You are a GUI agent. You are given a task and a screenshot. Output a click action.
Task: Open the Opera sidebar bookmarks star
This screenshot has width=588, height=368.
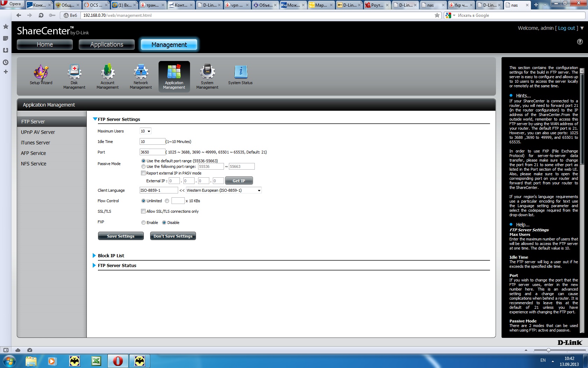(x=6, y=27)
